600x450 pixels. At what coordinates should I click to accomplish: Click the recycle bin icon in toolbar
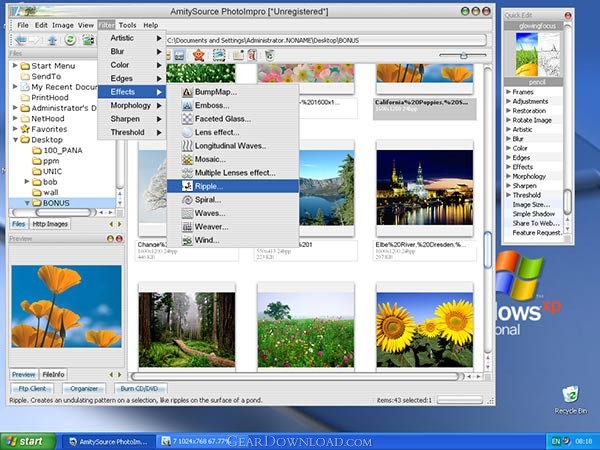point(270,56)
